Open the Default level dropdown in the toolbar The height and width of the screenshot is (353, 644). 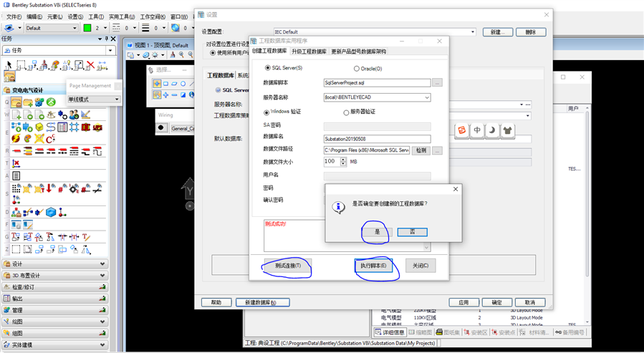tap(75, 28)
